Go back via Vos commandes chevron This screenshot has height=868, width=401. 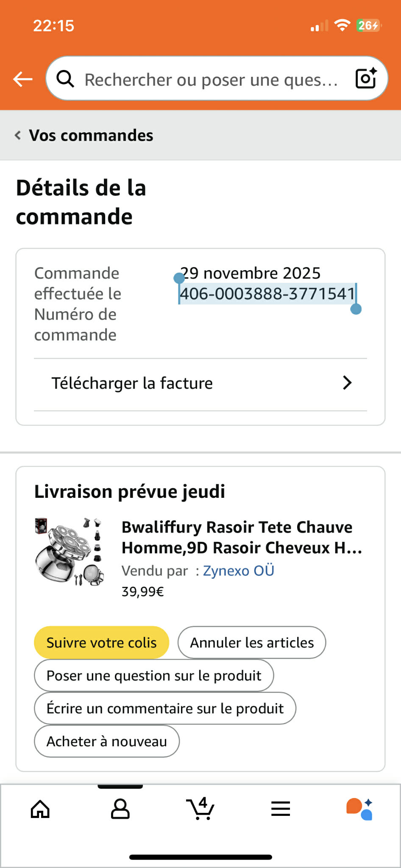(x=18, y=135)
